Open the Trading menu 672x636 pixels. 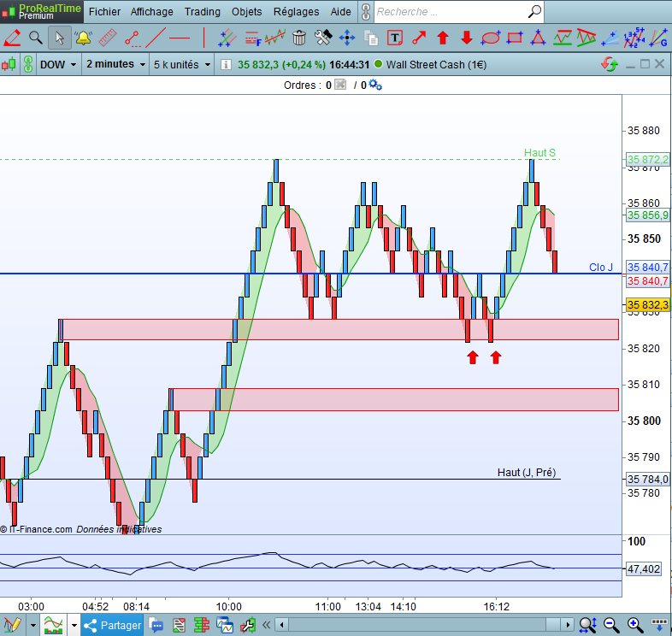(203, 12)
